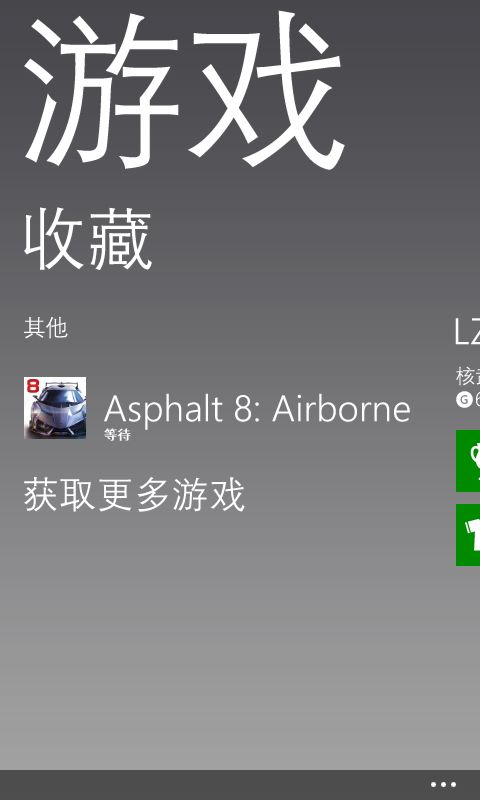Tap the large 游戏 page title
This screenshot has height=800, width=480.
185,91
